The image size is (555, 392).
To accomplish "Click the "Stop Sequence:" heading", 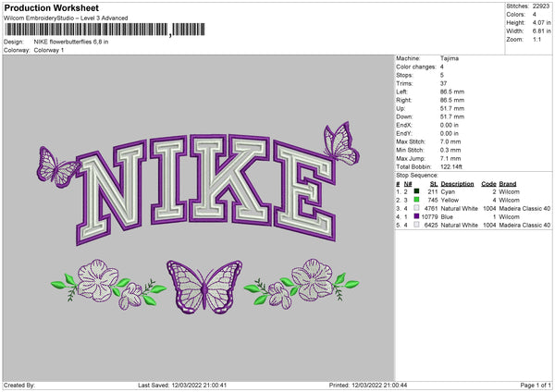I will tap(417, 176).
